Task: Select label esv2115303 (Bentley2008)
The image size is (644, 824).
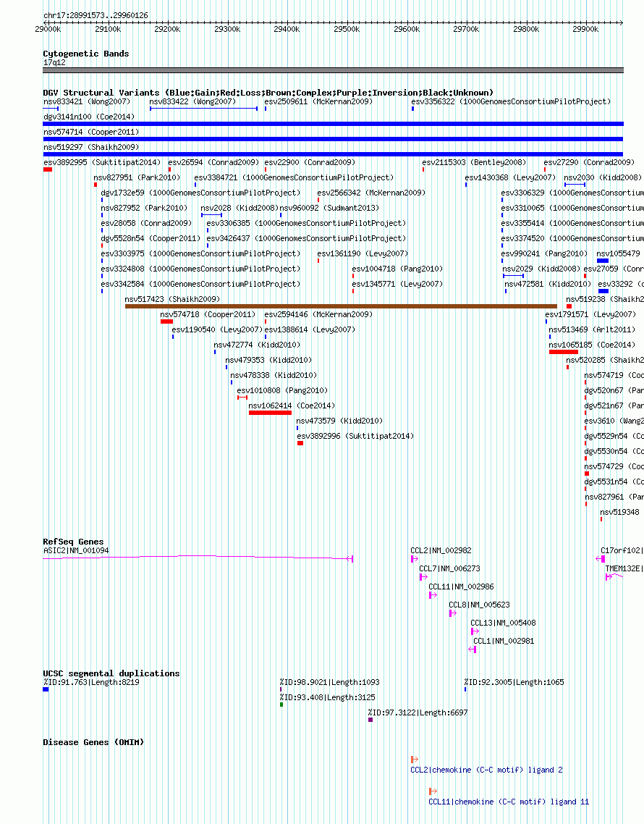Action: [x=474, y=162]
